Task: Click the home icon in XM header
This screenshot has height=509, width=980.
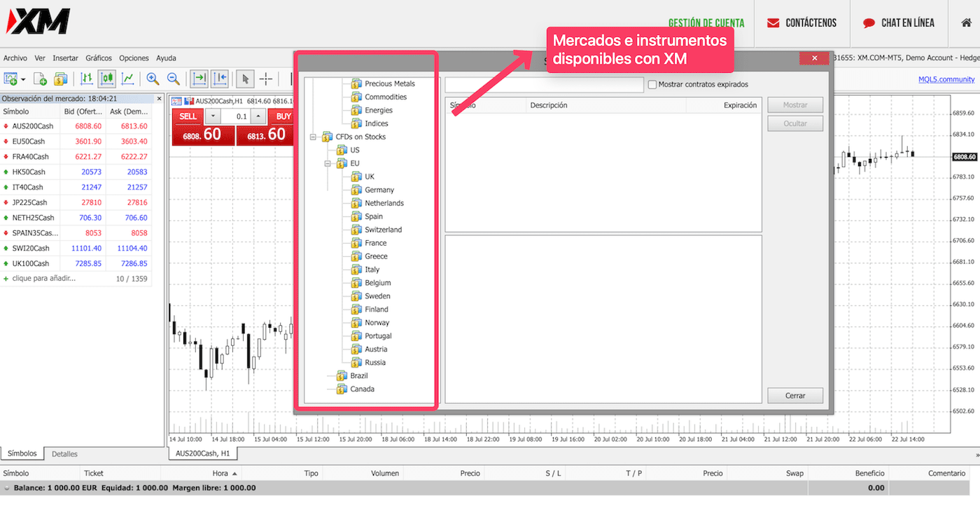Action: pos(966,22)
